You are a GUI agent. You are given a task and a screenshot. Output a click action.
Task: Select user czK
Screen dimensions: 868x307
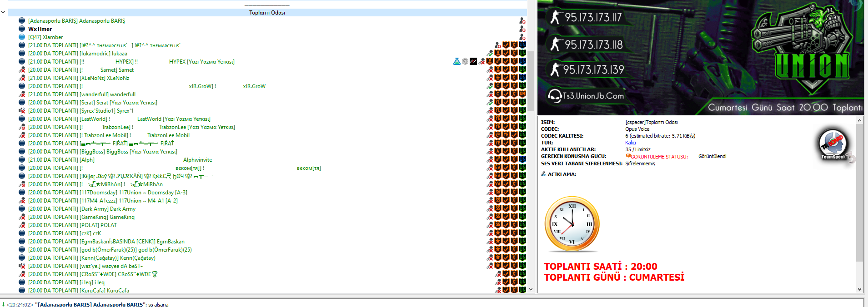tap(65, 233)
